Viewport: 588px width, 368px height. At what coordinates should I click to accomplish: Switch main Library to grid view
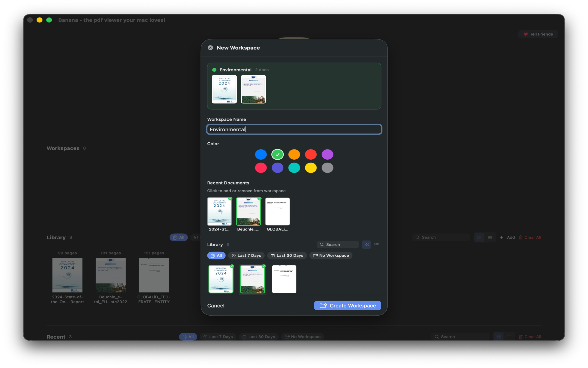point(479,237)
